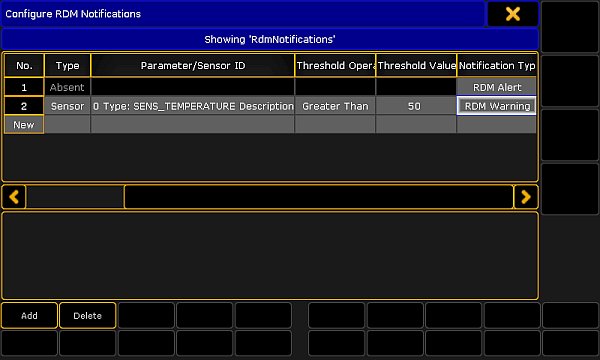Click the Absent type cell
Viewport: 600px width, 360px height.
pos(67,87)
